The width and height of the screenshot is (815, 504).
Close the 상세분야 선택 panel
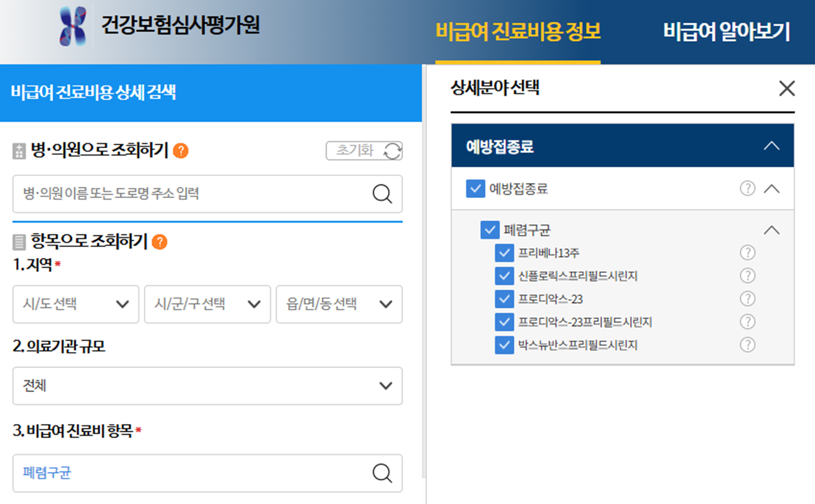787,89
